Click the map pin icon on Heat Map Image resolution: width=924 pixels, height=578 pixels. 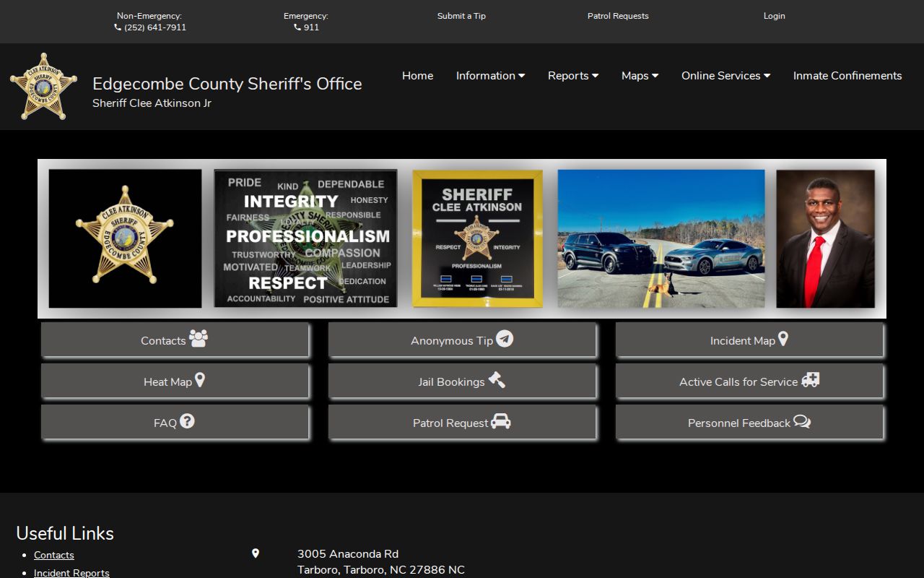tap(200, 379)
